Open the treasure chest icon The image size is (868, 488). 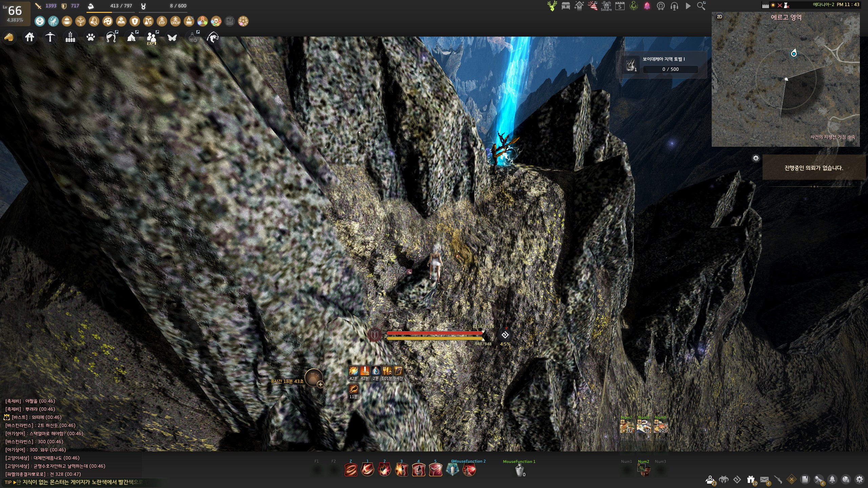[566, 6]
